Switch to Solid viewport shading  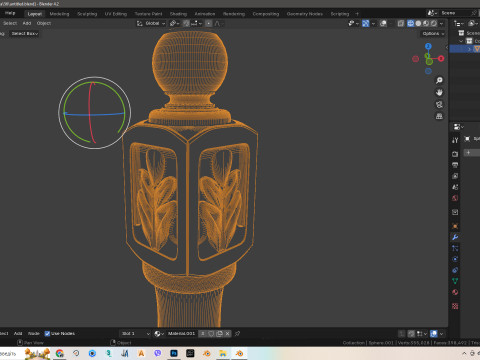[418, 23]
